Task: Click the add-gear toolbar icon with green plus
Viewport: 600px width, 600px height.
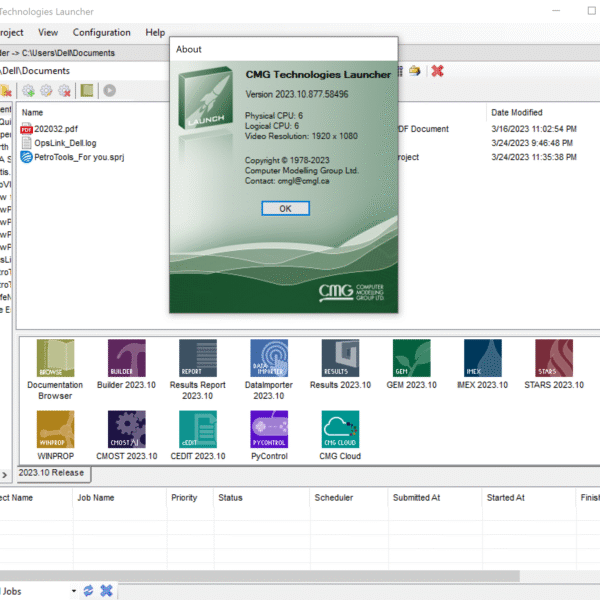Action: click(28, 91)
